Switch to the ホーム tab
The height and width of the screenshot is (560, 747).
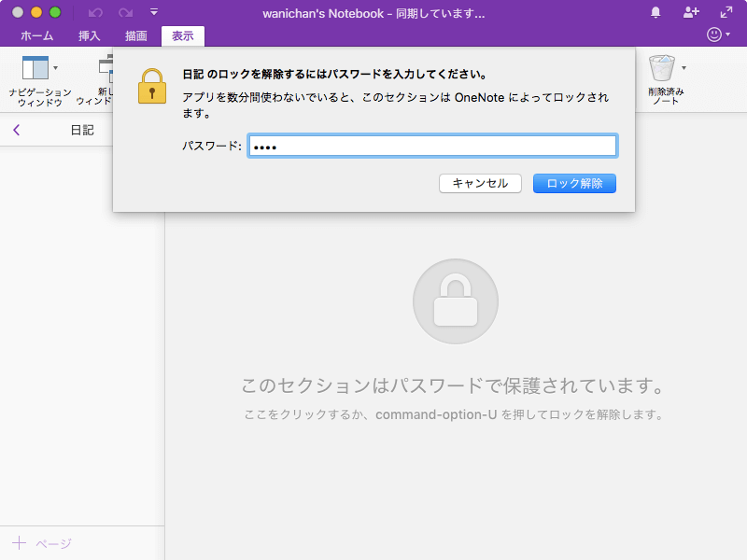point(37,36)
